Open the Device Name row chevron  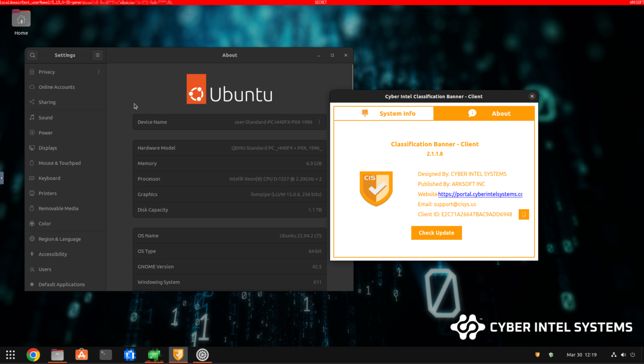(319, 122)
